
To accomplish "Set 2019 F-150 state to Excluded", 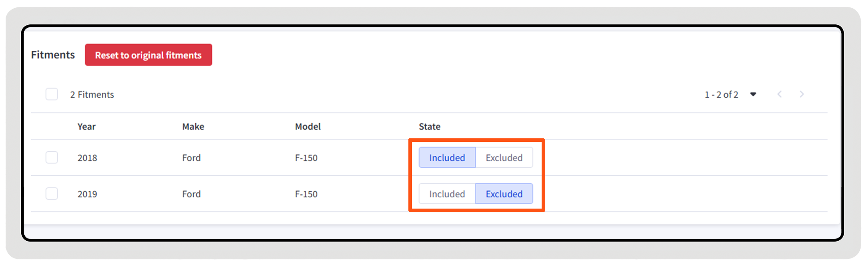I will (x=504, y=194).
